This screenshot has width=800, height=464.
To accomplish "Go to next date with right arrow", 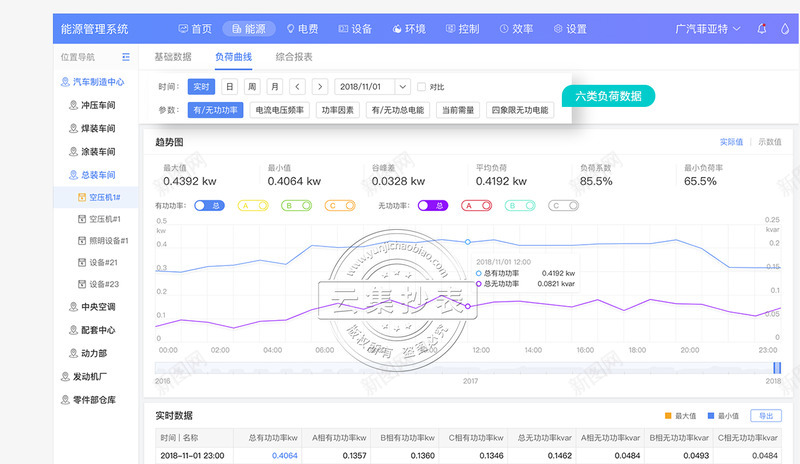I will coord(319,87).
